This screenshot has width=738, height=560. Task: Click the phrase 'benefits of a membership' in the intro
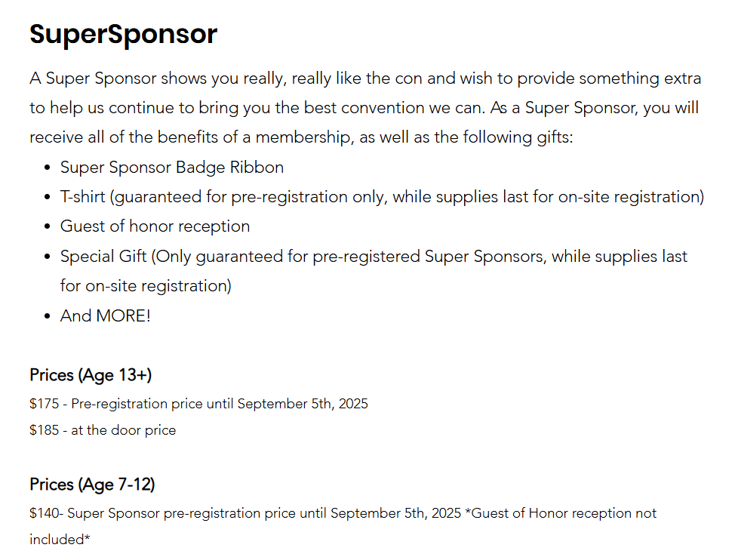point(194,137)
